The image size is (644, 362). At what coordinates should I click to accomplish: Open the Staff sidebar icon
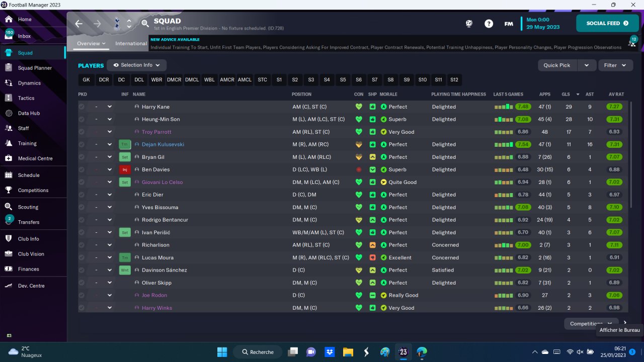[9, 128]
